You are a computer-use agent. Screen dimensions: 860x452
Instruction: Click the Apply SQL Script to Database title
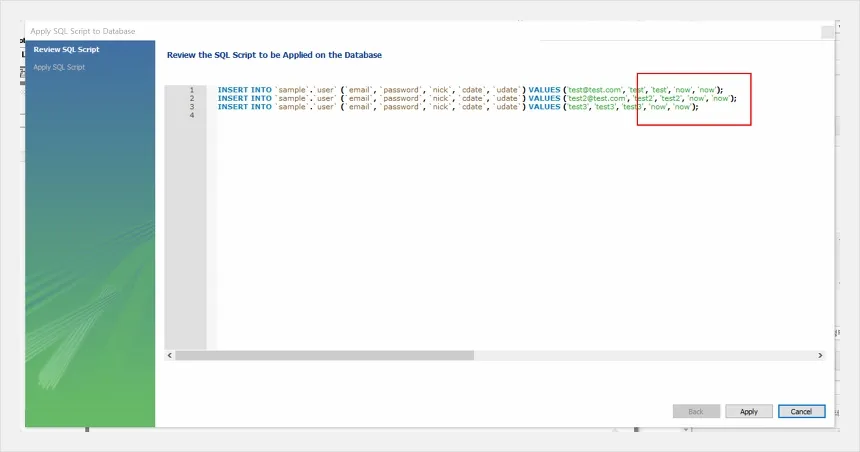click(83, 31)
